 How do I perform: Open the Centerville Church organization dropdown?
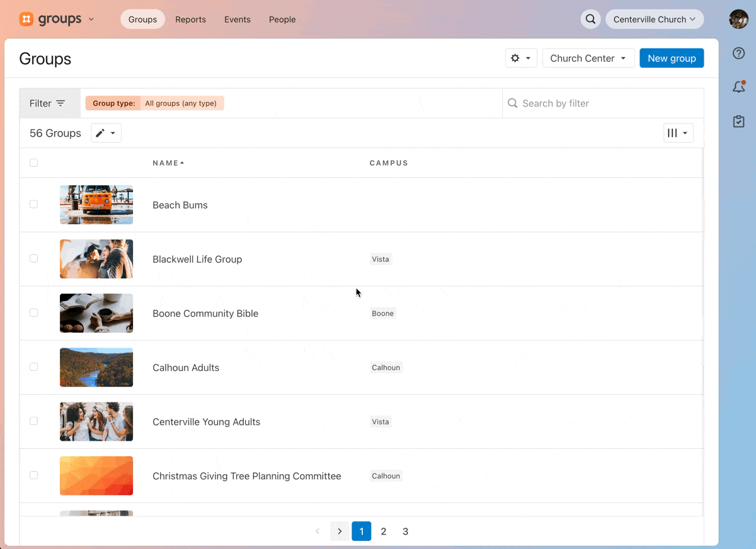[x=654, y=20]
